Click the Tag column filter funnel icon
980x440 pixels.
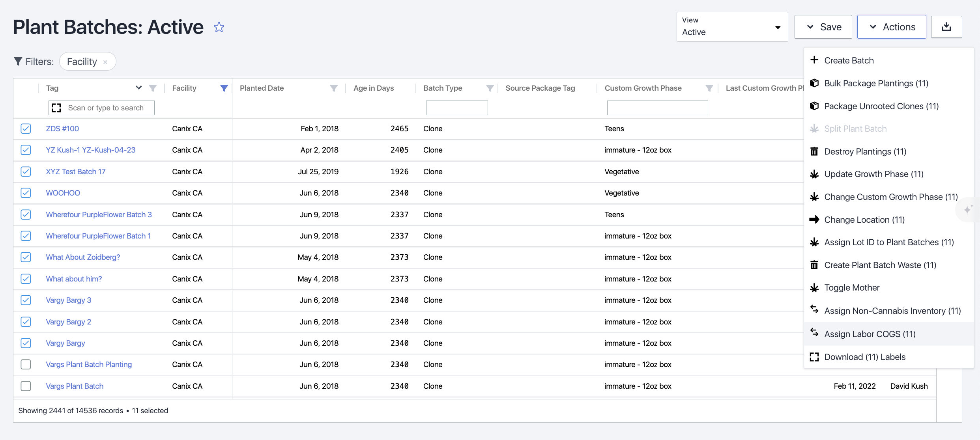pos(153,88)
